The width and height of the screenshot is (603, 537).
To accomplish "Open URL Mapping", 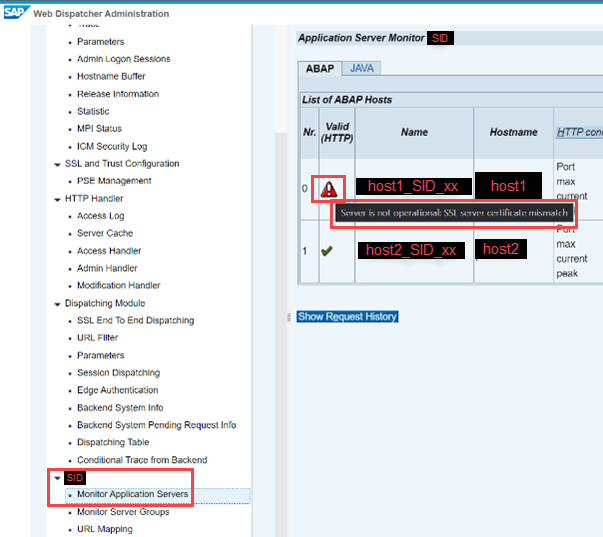I will pos(105,529).
